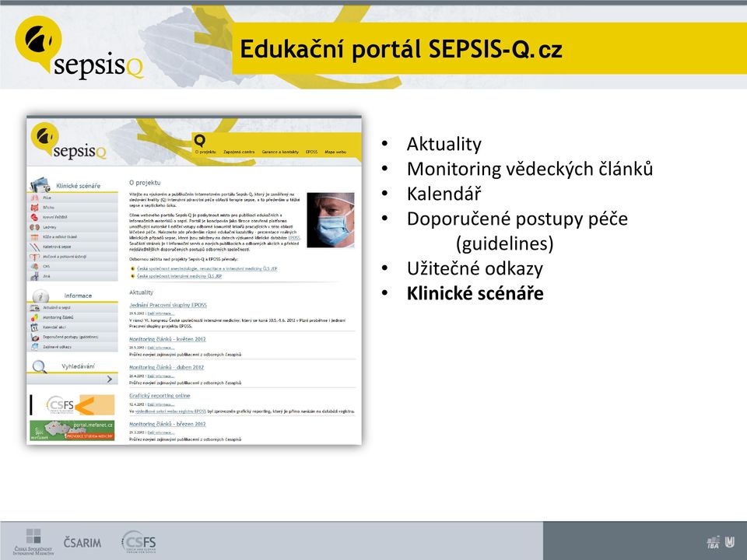Open the Monitoring článků - duben 2012 link

(x=167, y=367)
